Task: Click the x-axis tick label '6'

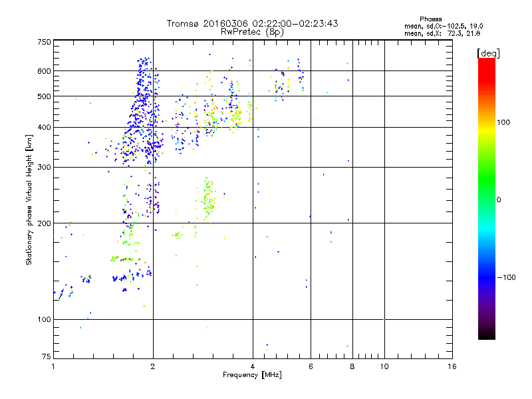Action: [311, 366]
